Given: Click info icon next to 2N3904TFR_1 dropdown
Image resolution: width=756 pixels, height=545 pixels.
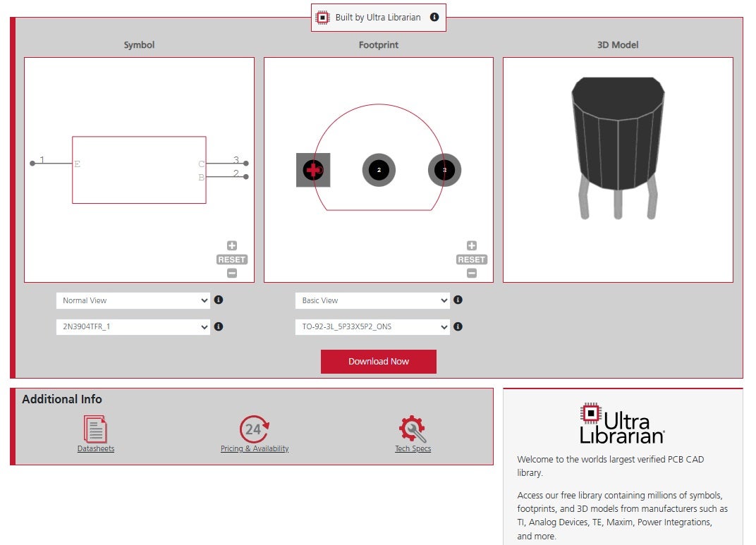Looking at the screenshot, I should tap(219, 326).
